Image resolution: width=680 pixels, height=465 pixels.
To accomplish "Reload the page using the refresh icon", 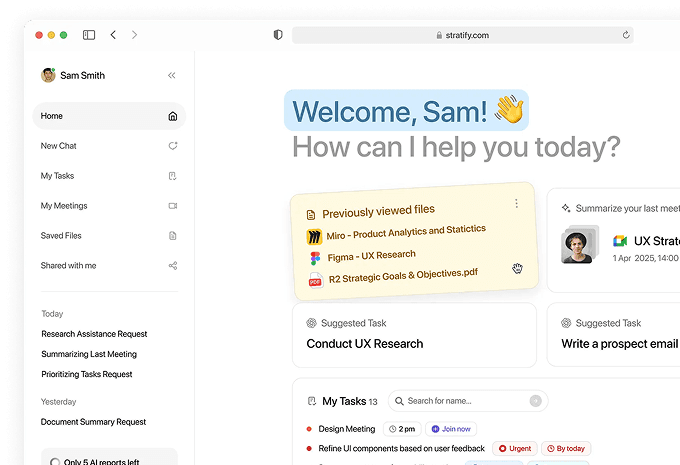I will [x=626, y=35].
